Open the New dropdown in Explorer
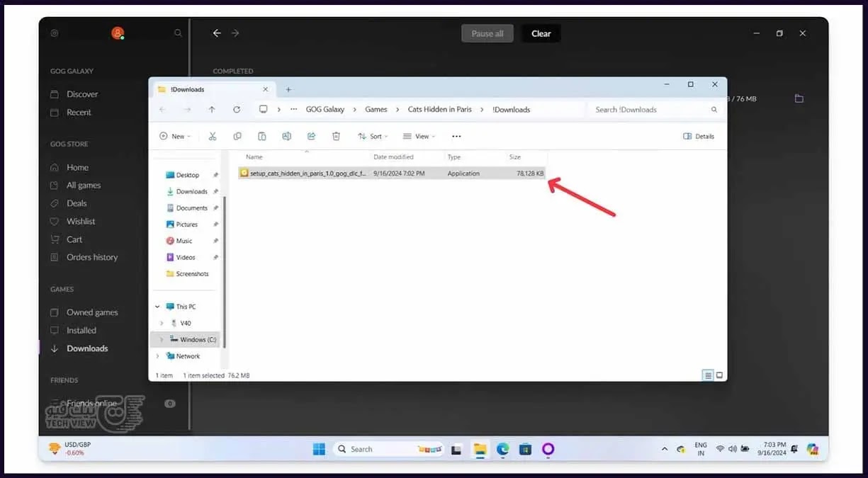This screenshot has width=868, height=478. click(175, 136)
